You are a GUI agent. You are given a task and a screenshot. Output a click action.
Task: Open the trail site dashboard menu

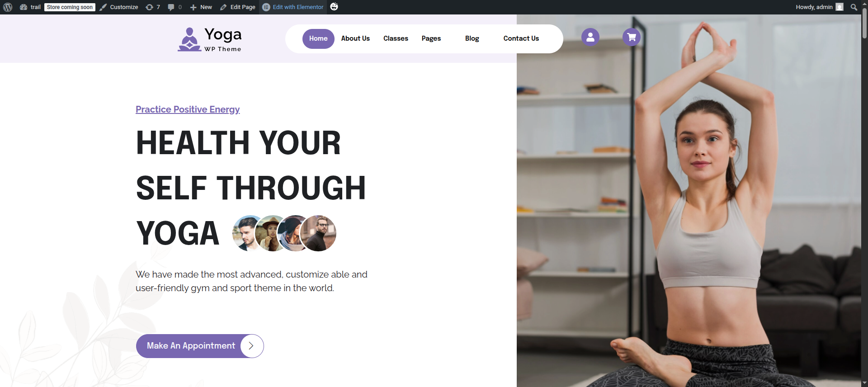coord(30,7)
